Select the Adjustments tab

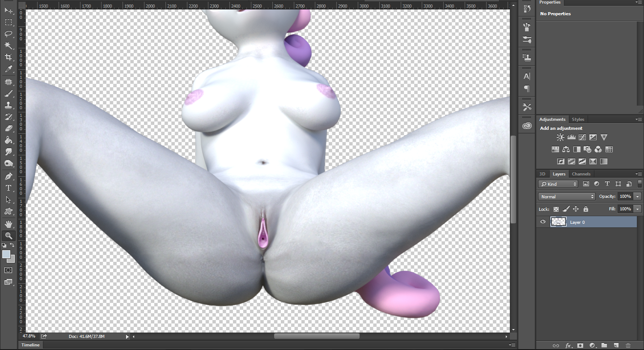coord(552,120)
